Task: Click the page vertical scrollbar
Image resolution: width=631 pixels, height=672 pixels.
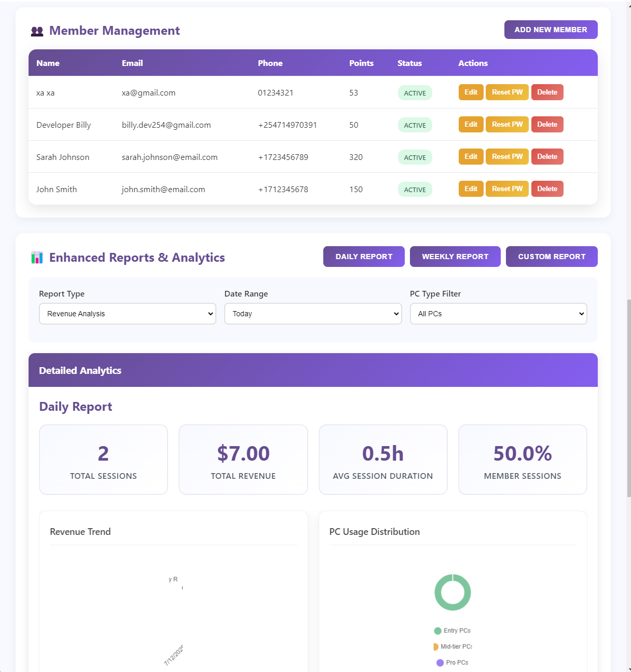Action: pos(629,398)
